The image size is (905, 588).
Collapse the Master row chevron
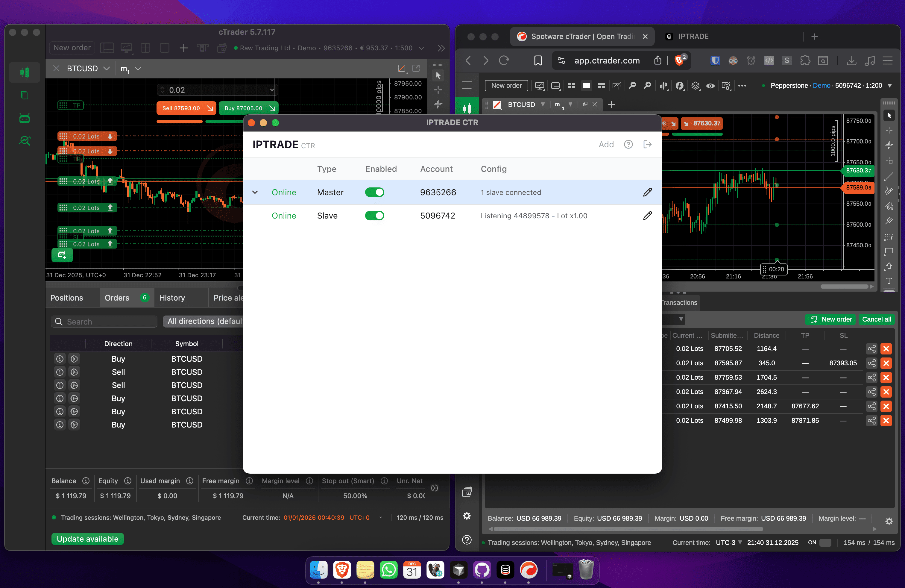255,193
